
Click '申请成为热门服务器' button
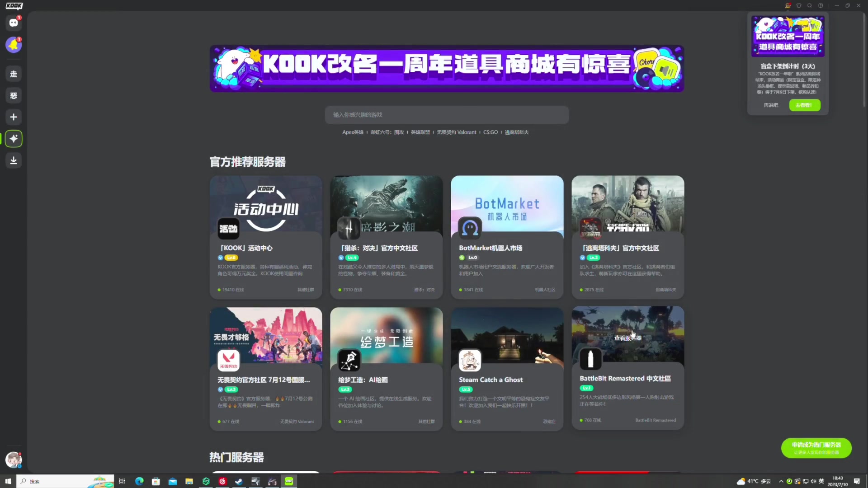click(x=816, y=448)
